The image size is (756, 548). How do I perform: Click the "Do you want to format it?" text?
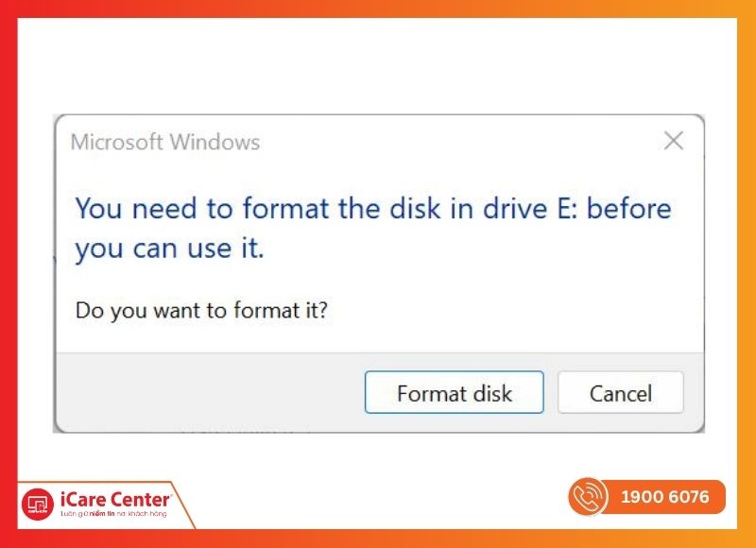201,310
